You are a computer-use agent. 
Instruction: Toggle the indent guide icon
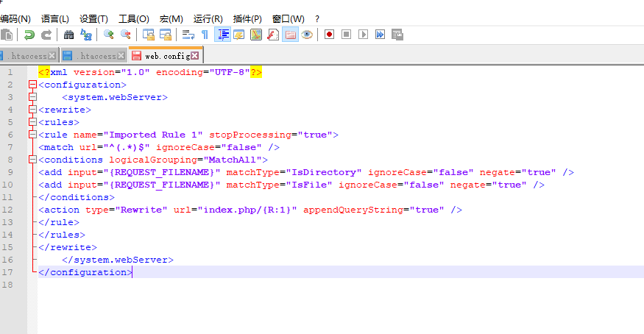[223, 35]
